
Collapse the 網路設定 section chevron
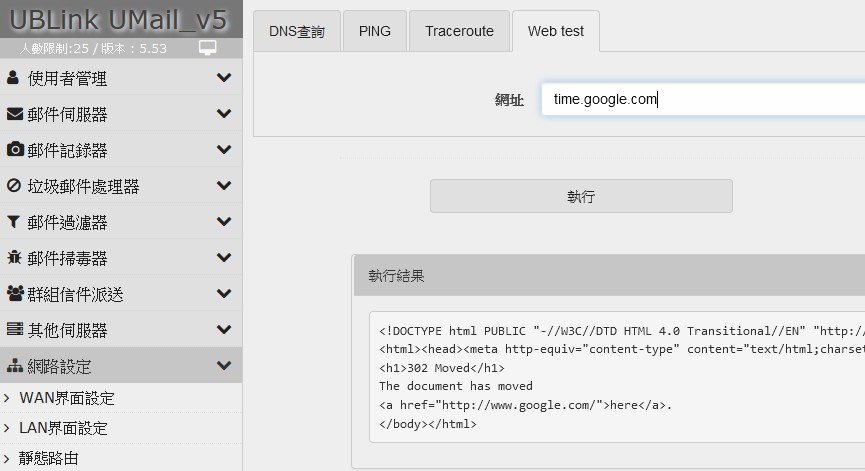[224, 366]
